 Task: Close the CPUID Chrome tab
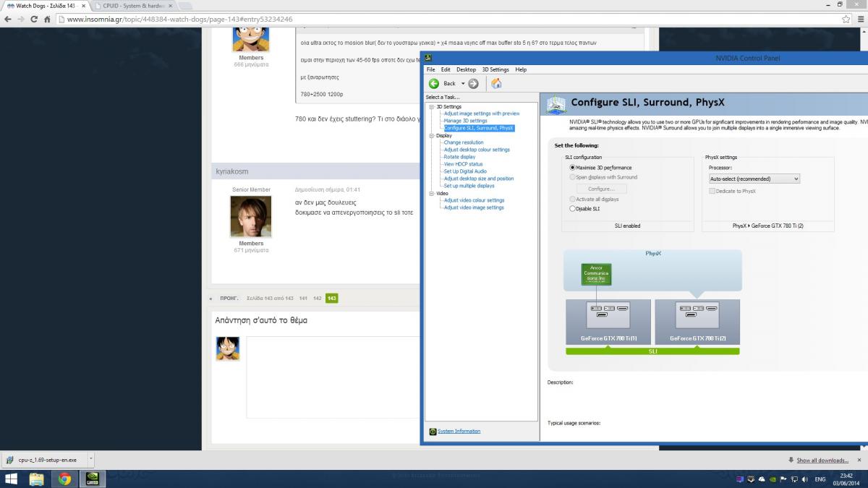pos(171,6)
